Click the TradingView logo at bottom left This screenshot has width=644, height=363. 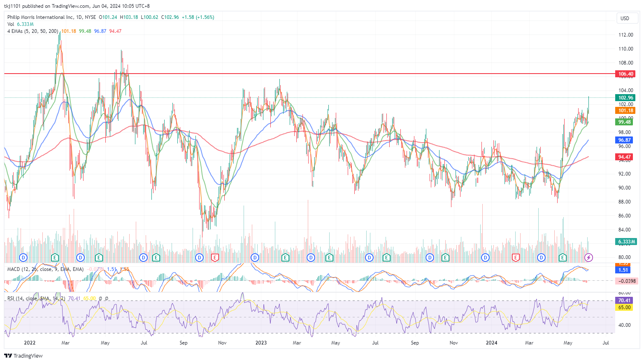[23, 356]
